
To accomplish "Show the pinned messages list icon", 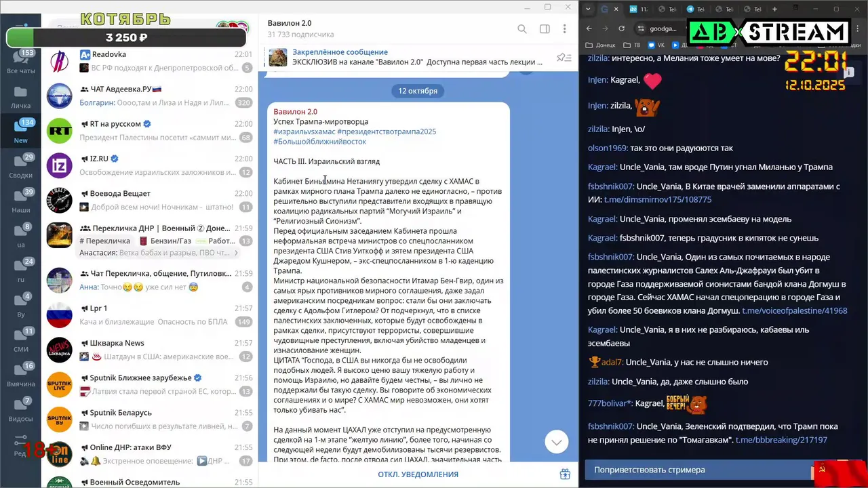I will tap(563, 58).
